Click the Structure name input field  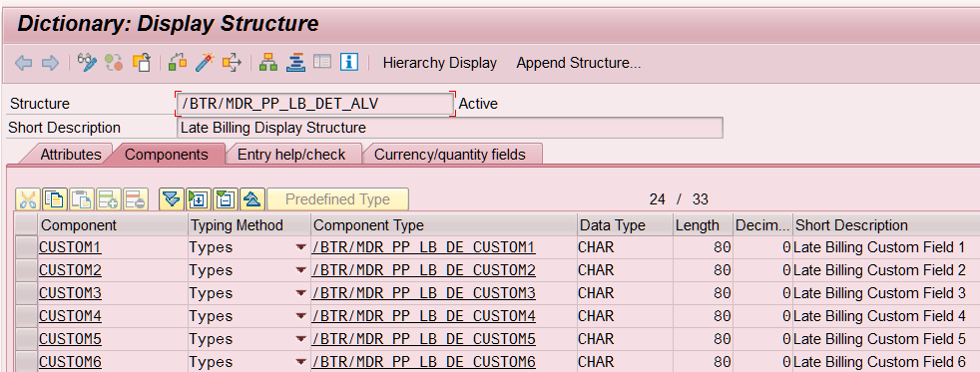coord(315,104)
